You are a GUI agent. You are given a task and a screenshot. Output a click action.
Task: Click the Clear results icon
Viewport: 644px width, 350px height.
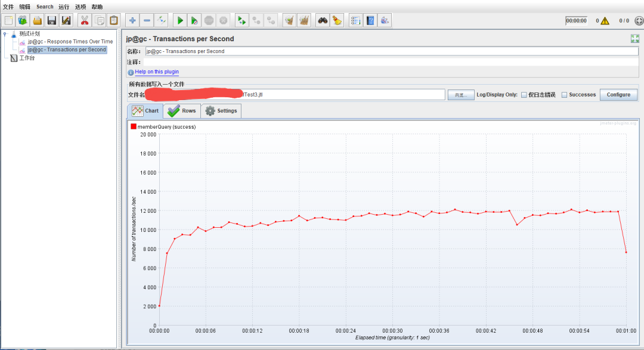pyautogui.click(x=290, y=20)
